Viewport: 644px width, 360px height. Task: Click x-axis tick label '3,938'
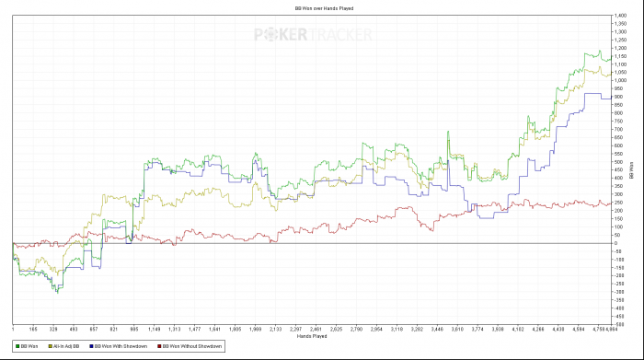coord(498,330)
